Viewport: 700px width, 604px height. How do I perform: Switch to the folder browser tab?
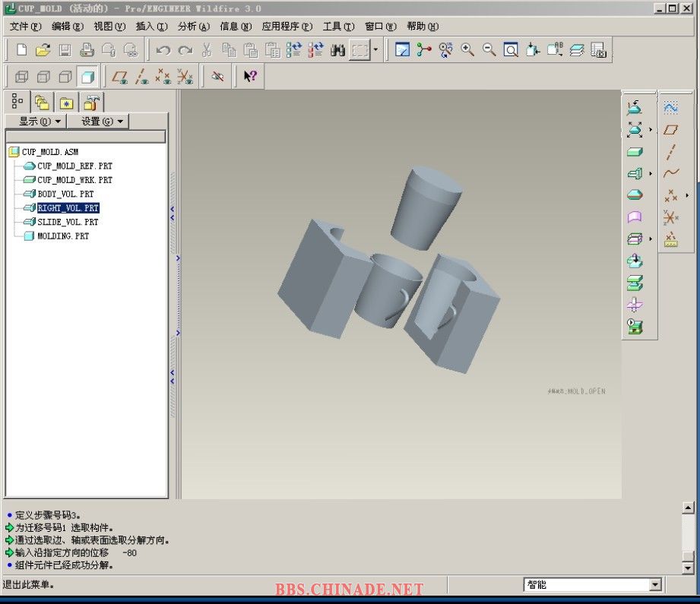[42, 103]
